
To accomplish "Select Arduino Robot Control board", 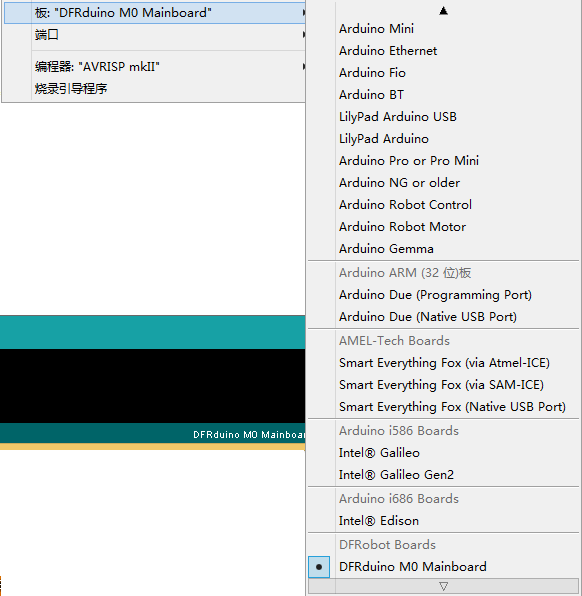I will [x=443, y=205].
